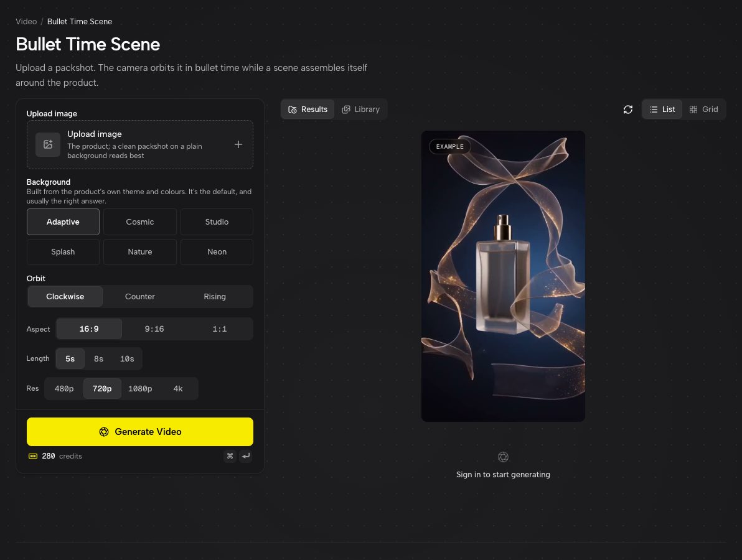The image size is (742, 560).
Task: Set orbit to Counter
Action: tap(139, 297)
